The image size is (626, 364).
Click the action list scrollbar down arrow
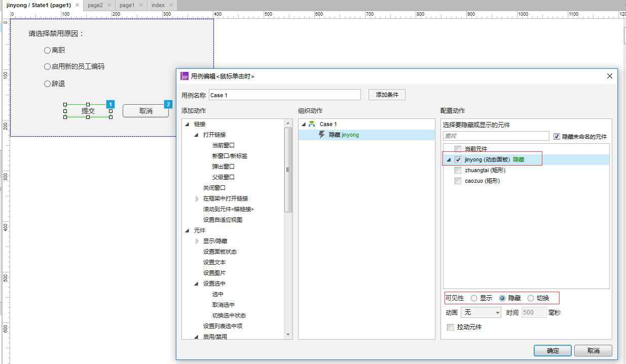[x=288, y=334]
